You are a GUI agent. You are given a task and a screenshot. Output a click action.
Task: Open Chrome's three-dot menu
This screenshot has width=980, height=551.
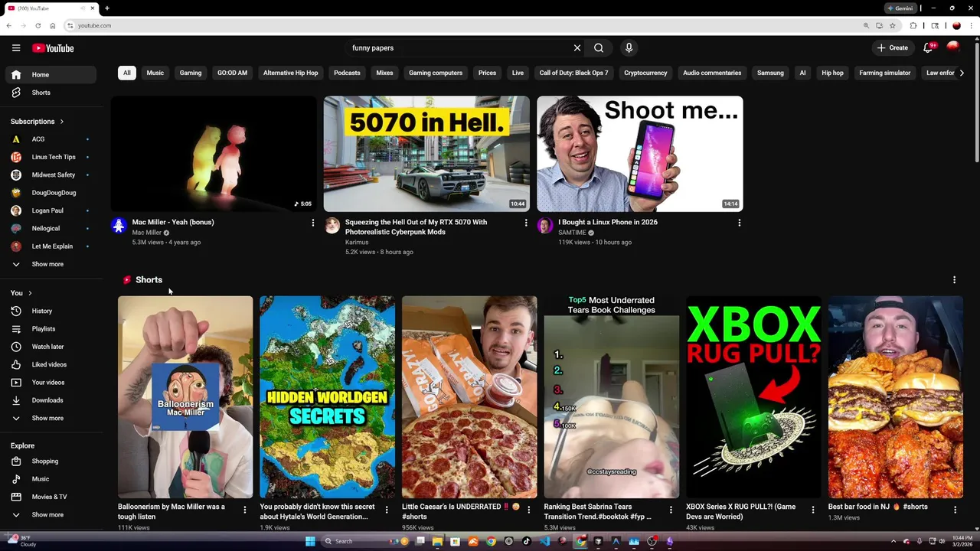(x=971, y=25)
